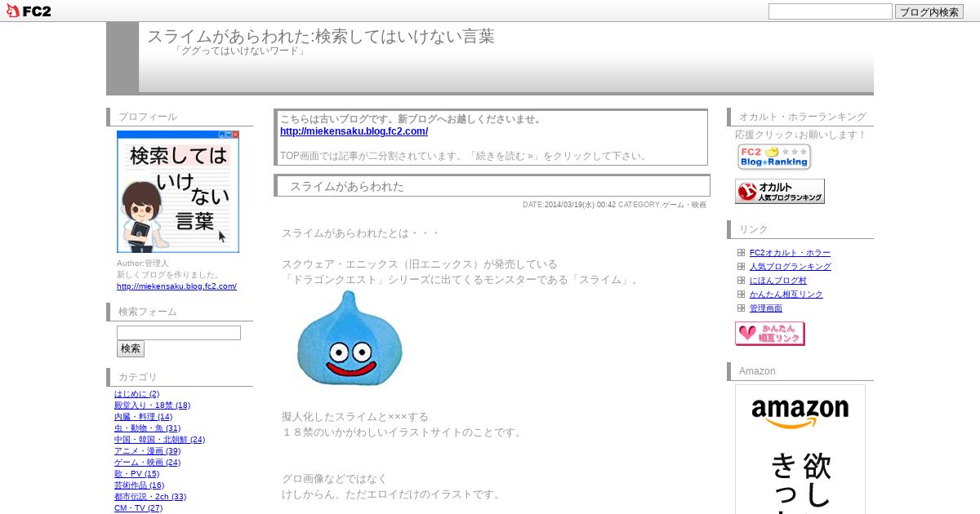The height and width of the screenshot is (514, 980).
Task: Open the 芸術作品 (16) category
Action: [140, 485]
